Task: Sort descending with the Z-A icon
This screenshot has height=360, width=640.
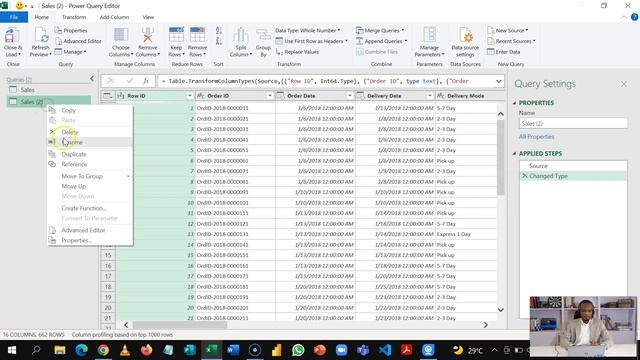Action: click(219, 41)
